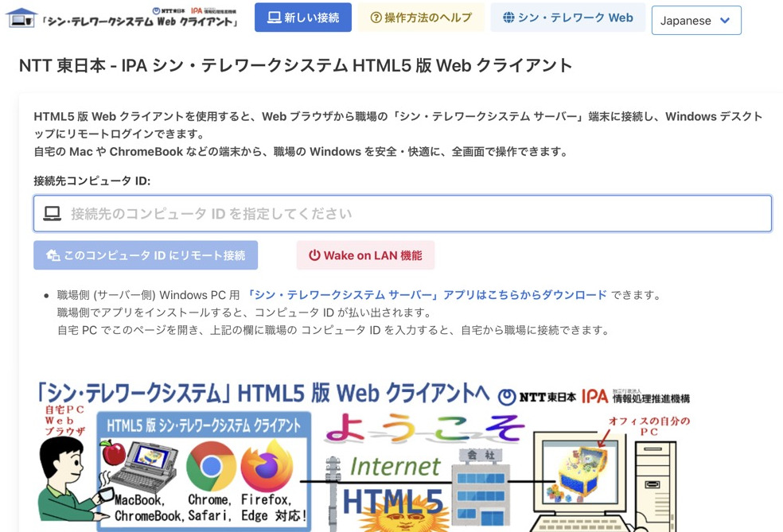This screenshot has height=532, width=783.
Task: Focus the 接続先コンピュータ ID input field
Action: pos(403,214)
